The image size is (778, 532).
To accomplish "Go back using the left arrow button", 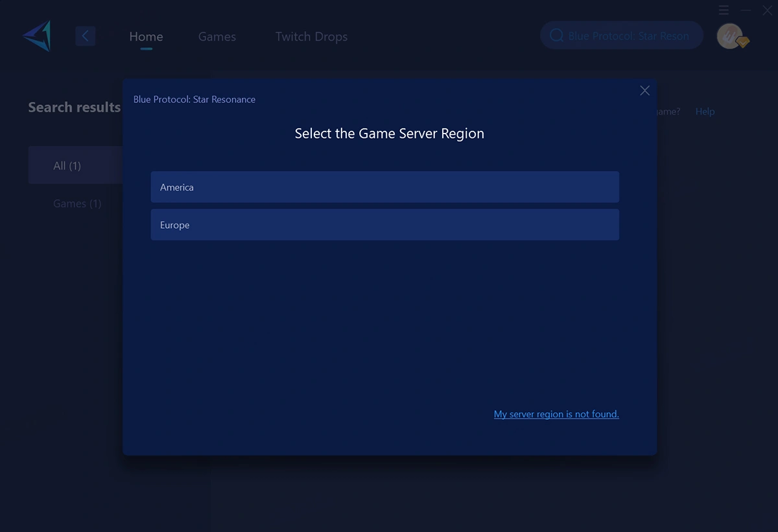I will point(86,36).
